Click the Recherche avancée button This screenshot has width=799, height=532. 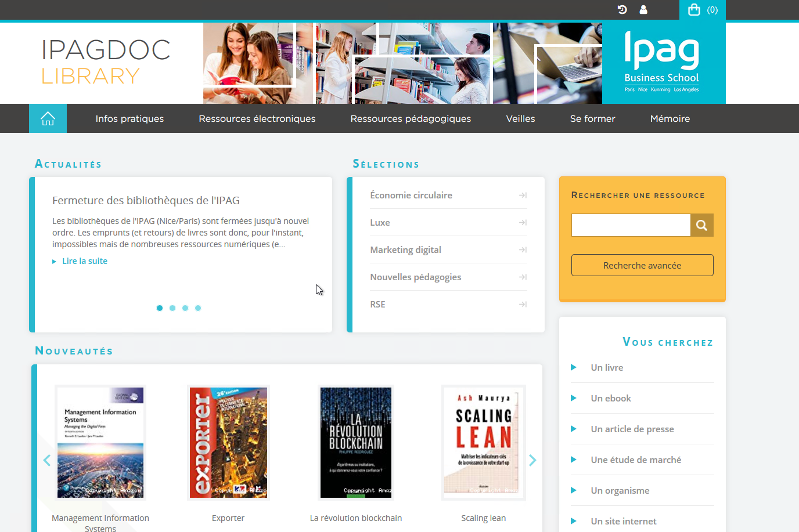642,265
